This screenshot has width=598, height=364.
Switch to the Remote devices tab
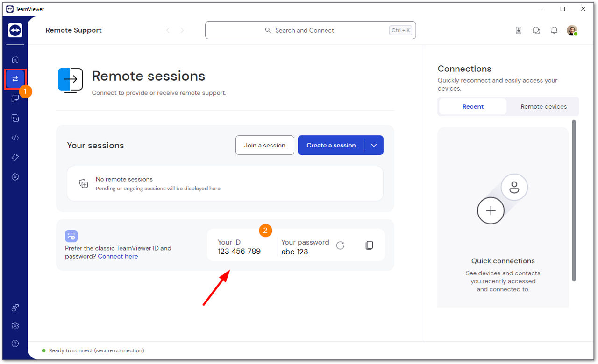pyautogui.click(x=543, y=106)
